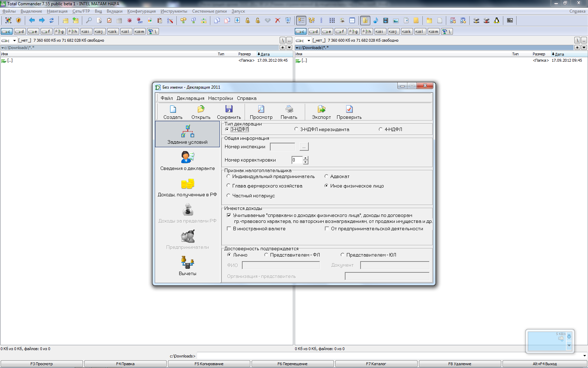Open Конфигурация menu in Total Commander
This screenshot has height=368, width=588.
(141, 11)
